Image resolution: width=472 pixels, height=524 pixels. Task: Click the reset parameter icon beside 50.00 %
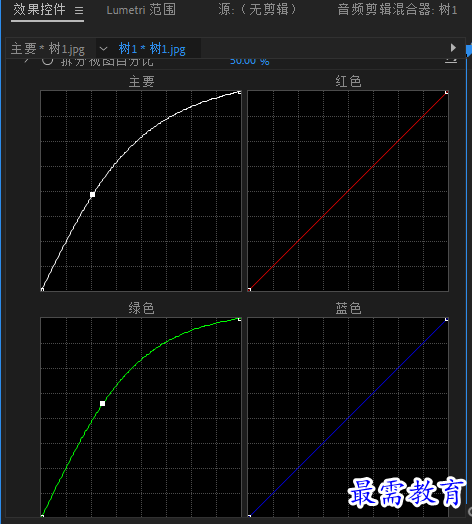pos(451,61)
